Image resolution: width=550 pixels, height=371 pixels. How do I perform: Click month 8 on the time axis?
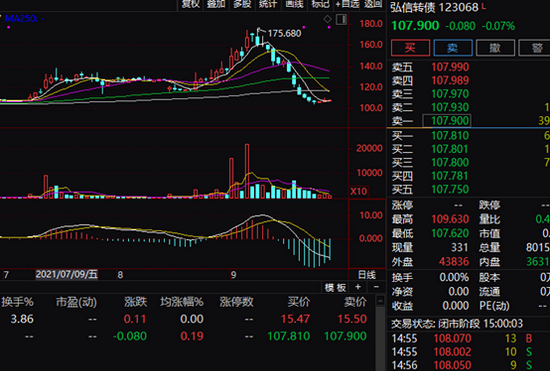point(120,275)
